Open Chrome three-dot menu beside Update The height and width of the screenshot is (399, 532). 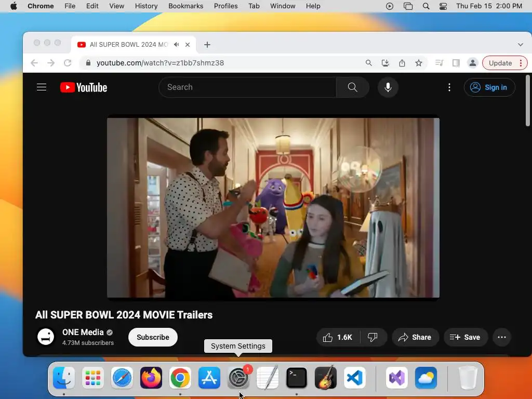click(521, 63)
